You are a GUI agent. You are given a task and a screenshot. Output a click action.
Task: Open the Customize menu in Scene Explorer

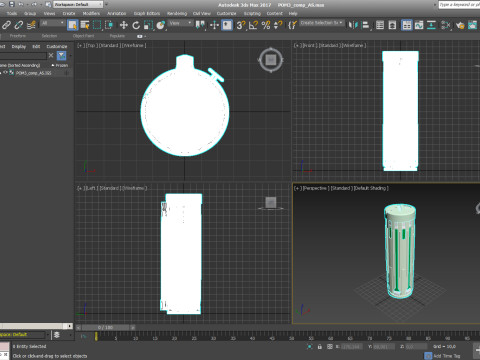pos(57,47)
